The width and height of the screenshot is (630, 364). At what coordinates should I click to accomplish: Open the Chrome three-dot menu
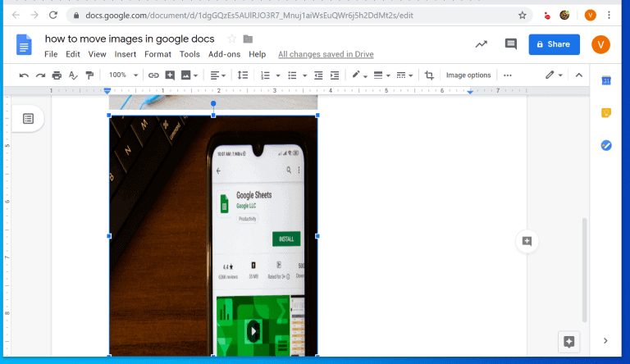click(609, 16)
